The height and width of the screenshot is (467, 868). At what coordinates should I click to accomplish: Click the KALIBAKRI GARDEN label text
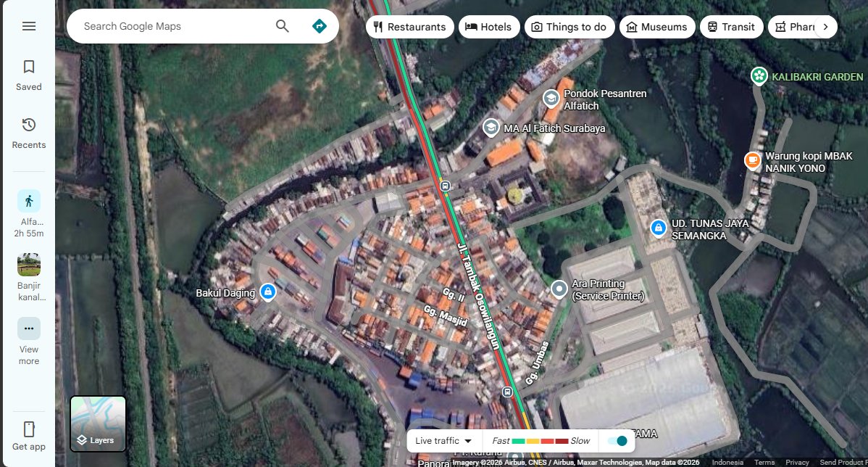(817, 77)
